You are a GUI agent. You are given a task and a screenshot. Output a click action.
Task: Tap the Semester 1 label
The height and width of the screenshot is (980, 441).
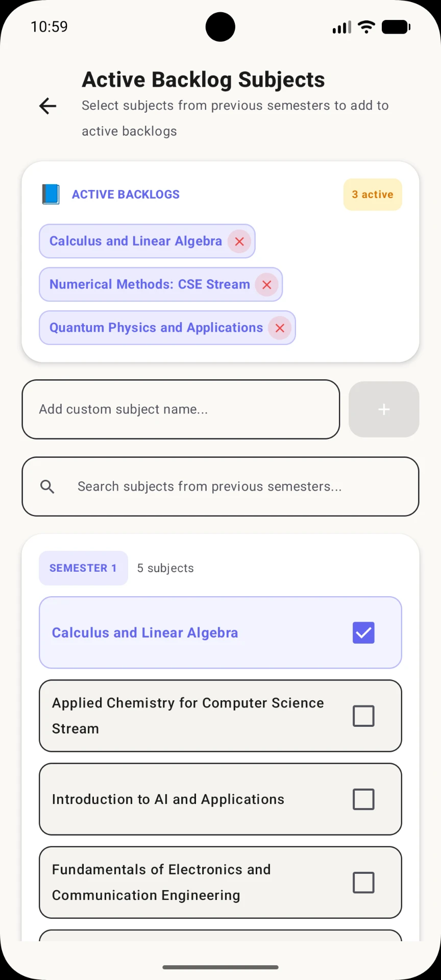coord(83,568)
